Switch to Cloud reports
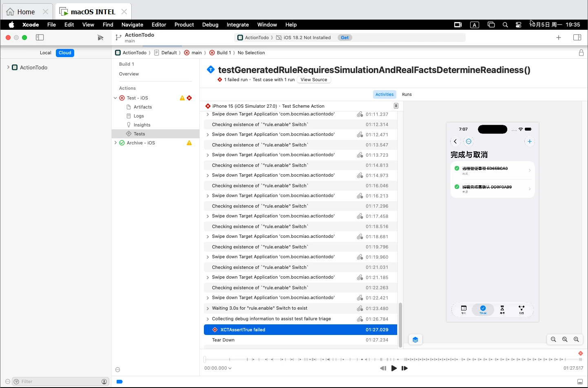This screenshot has height=388, width=588. (65, 53)
